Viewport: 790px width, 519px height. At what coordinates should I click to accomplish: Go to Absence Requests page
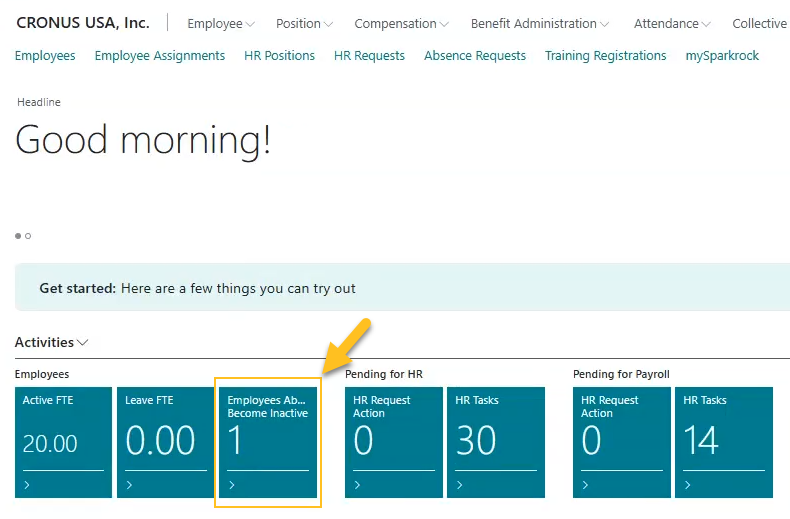(x=475, y=56)
